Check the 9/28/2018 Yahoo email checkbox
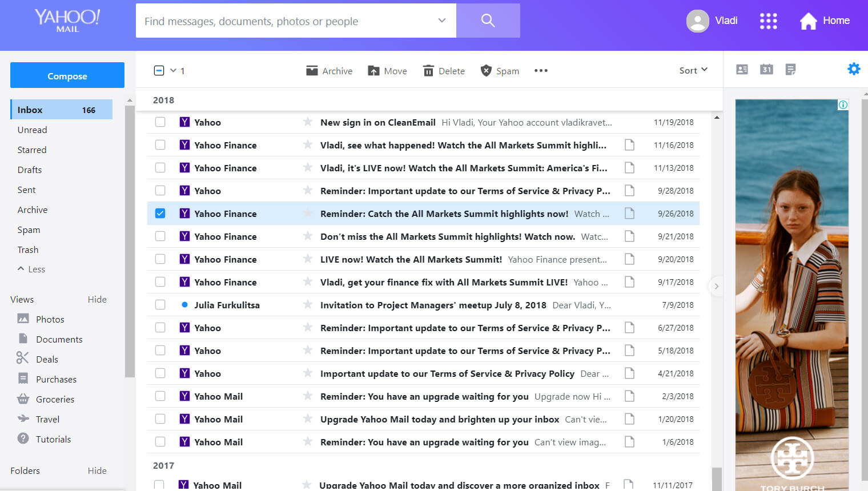The height and width of the screenshot is (491, 868). point(160,190)
